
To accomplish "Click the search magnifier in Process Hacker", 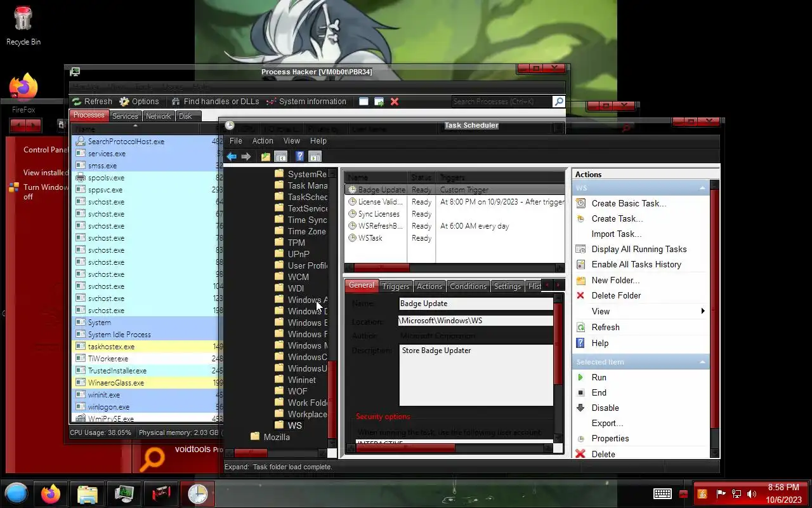I will [558, 102].
